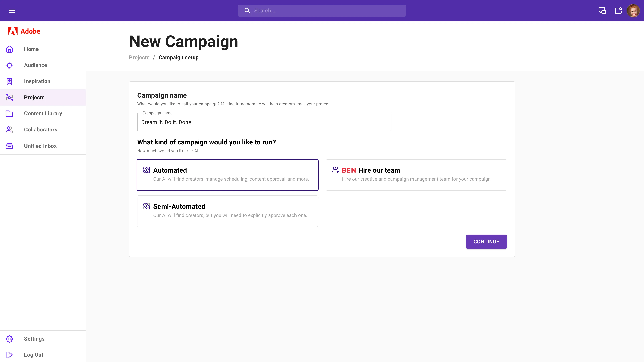
Task: Open Inspiration in the sidebar
Action: point(43,81)
